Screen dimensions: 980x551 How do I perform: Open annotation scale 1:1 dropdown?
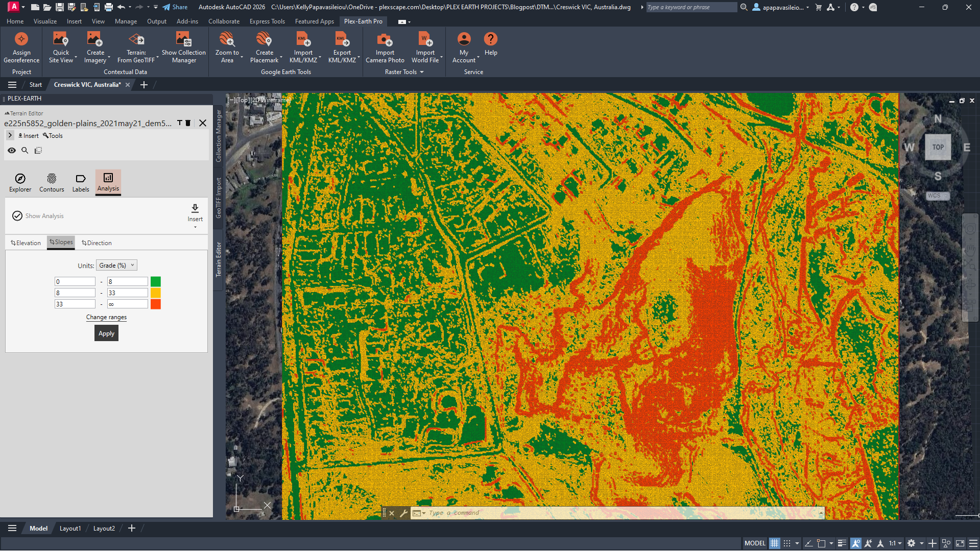click(895, 543)
